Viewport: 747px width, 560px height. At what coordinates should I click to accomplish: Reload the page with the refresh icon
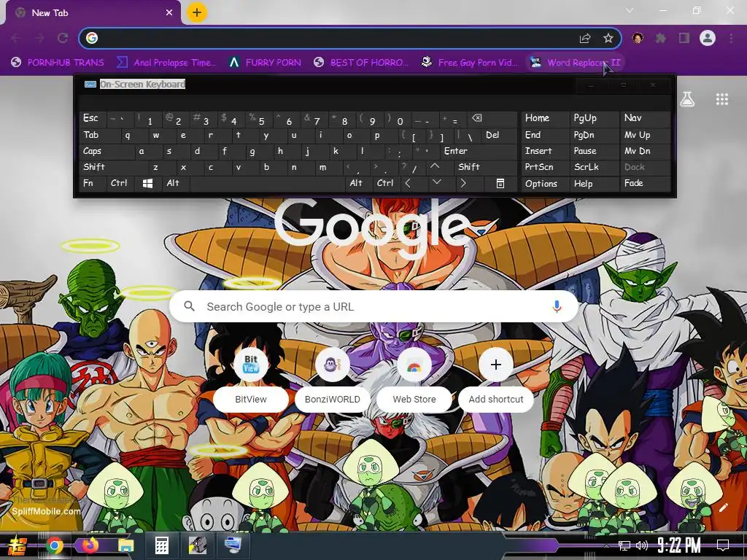[x=63, y=38]
